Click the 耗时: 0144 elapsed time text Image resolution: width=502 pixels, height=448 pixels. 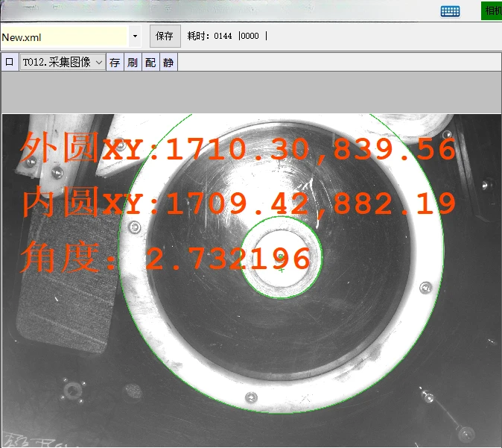(x=210, y=36)
